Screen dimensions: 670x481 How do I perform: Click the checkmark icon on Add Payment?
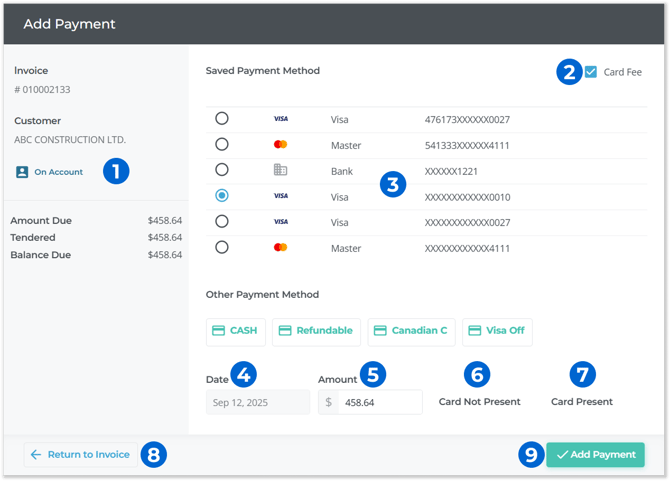[562, 455]
